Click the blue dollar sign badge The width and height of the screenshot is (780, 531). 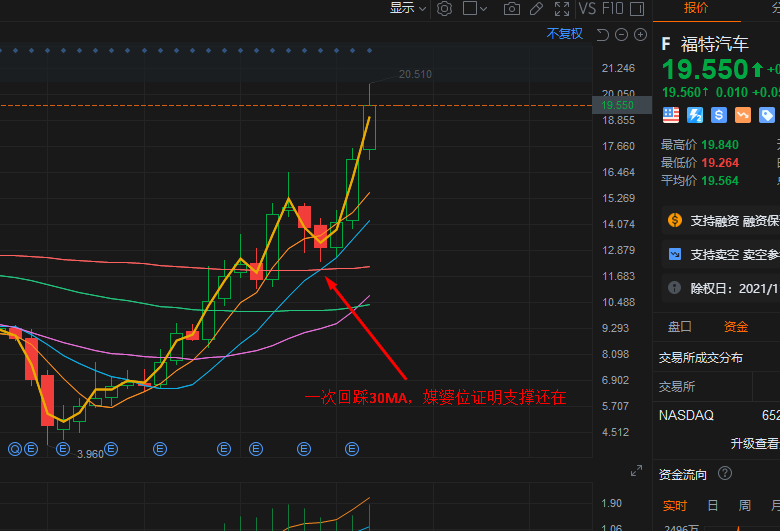(x=718, y=115)
